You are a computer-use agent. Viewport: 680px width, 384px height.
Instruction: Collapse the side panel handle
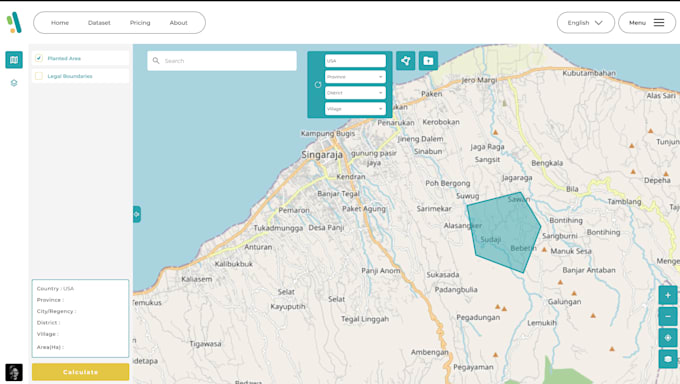tap(137, 214)
